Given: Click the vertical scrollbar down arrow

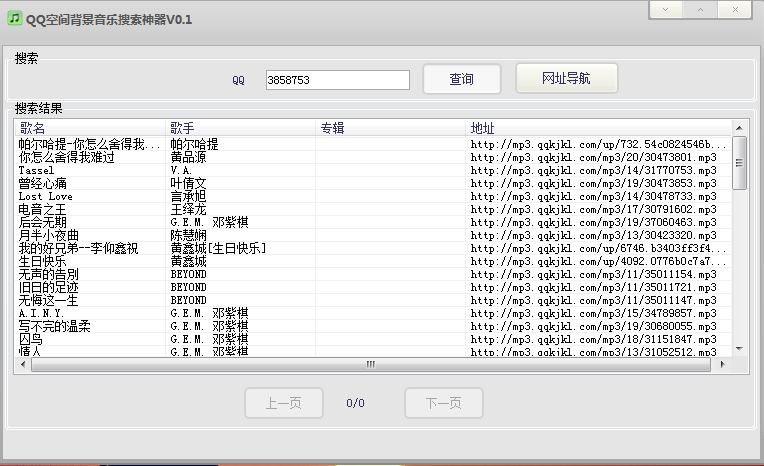Looking at the screenshot, I should tap(739, 349).
